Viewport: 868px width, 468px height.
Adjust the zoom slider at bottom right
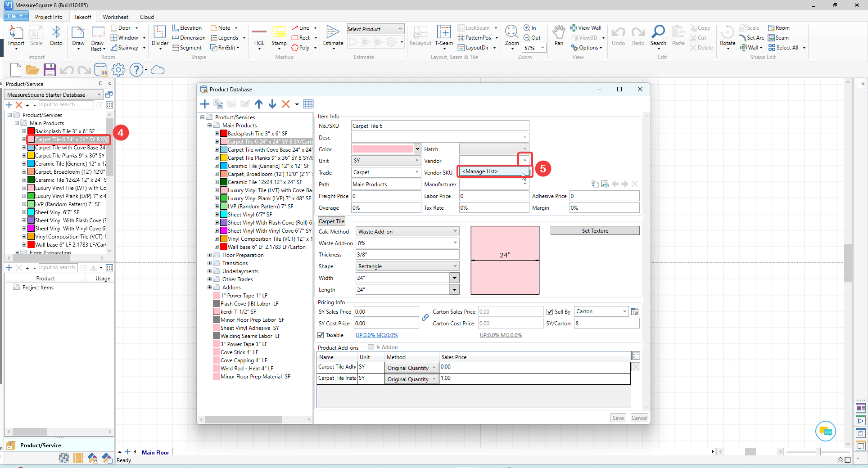click(x=818, y=451)
